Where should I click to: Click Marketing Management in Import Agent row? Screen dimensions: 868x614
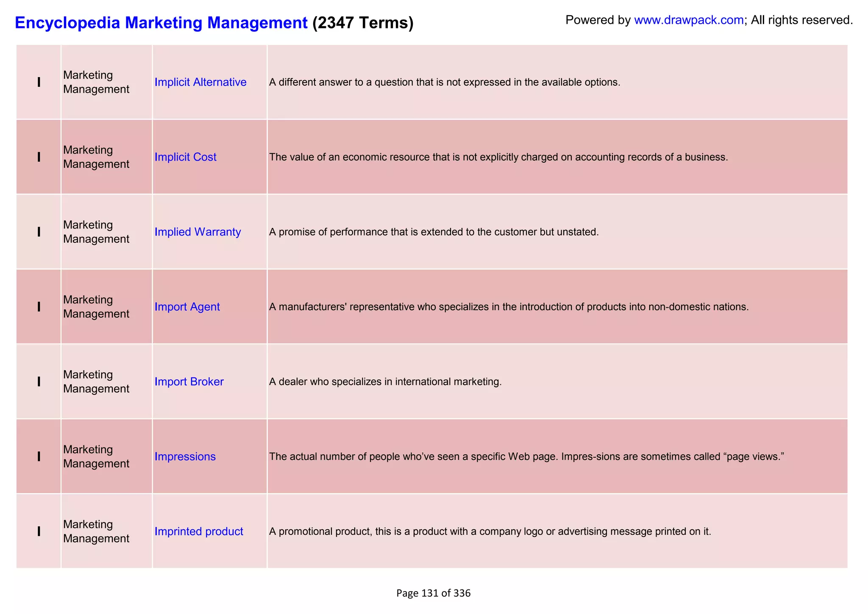(x=96, y=307)
